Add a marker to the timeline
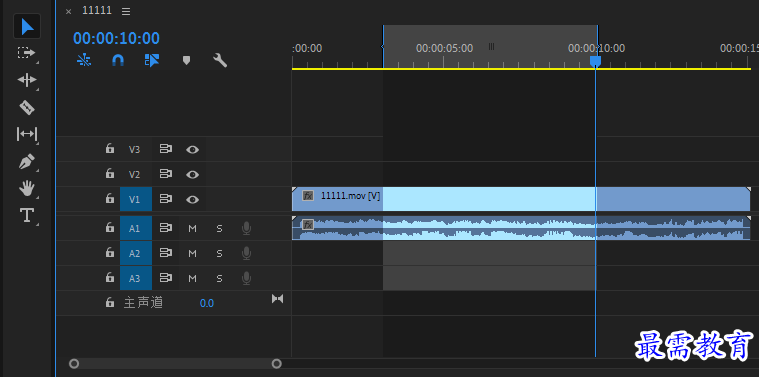 (x=186, y=60)
